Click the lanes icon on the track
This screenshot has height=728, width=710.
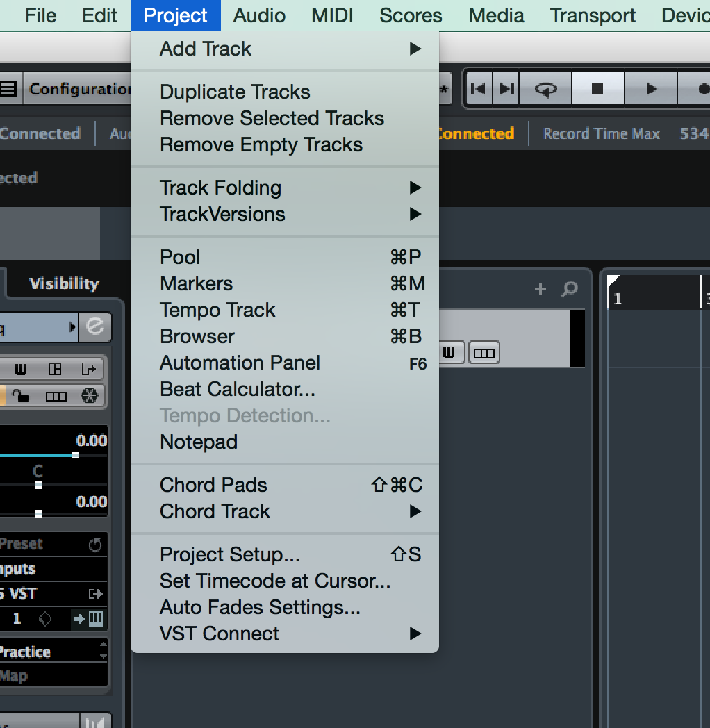484,354
